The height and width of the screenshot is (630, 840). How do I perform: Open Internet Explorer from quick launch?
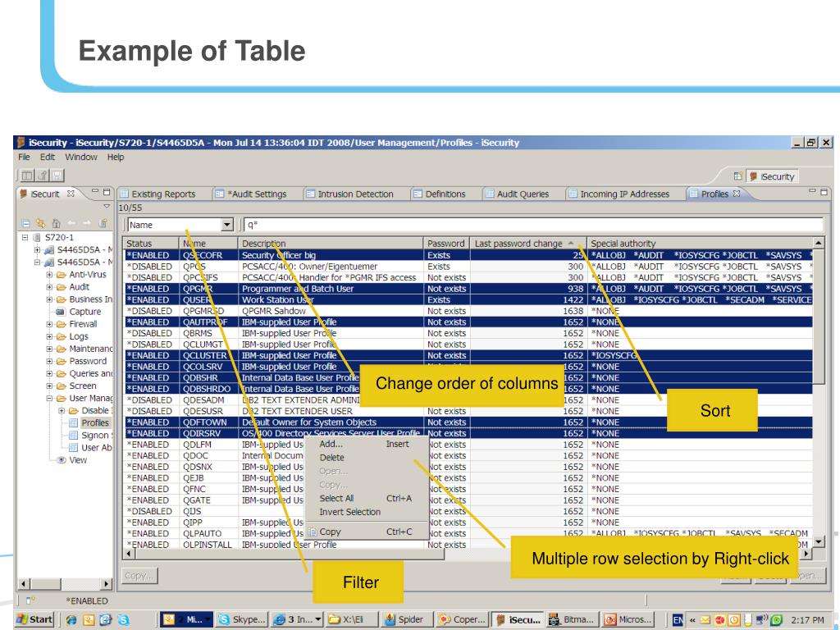click(x=71, y=620)
